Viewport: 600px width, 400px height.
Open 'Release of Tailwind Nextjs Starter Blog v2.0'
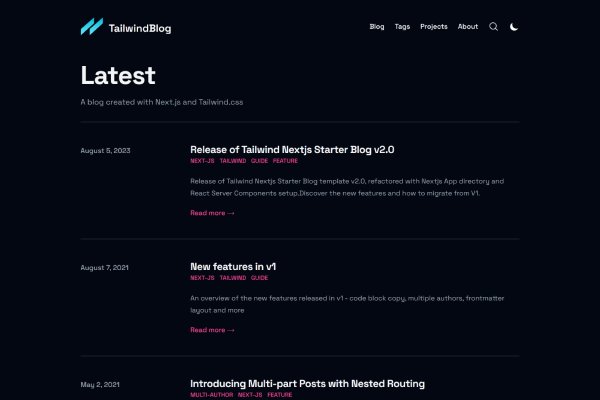[292, 150]
